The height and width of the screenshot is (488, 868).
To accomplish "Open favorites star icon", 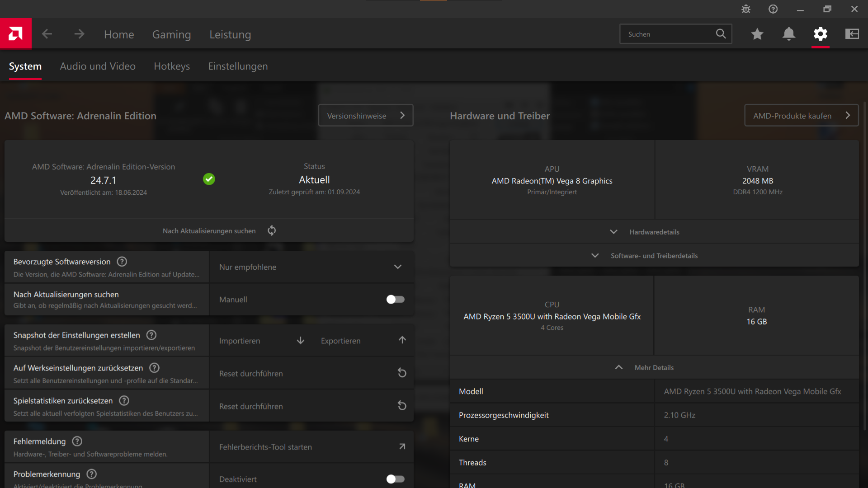I will click(x=757, y=34).
